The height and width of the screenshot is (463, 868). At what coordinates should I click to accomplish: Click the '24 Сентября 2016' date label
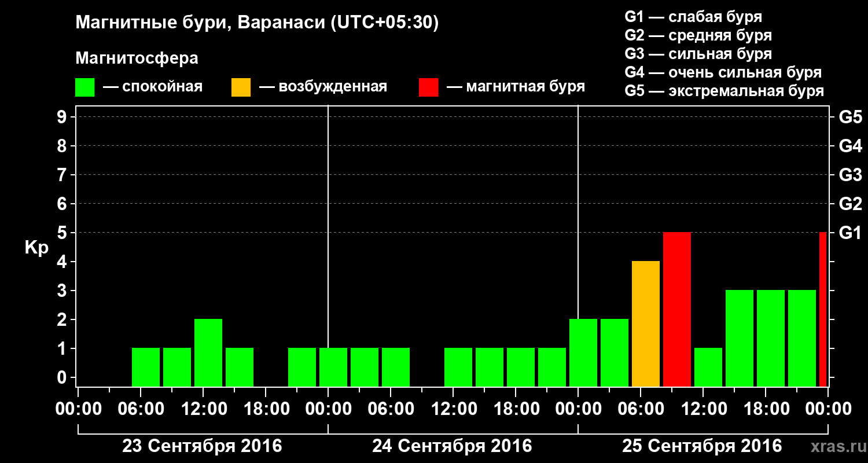(452, 446)
